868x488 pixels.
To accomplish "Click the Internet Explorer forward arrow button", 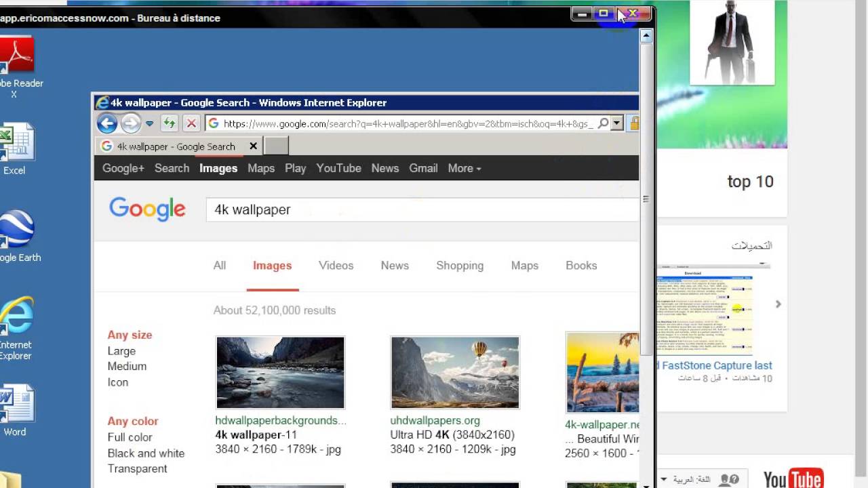I will pos(131,123).
